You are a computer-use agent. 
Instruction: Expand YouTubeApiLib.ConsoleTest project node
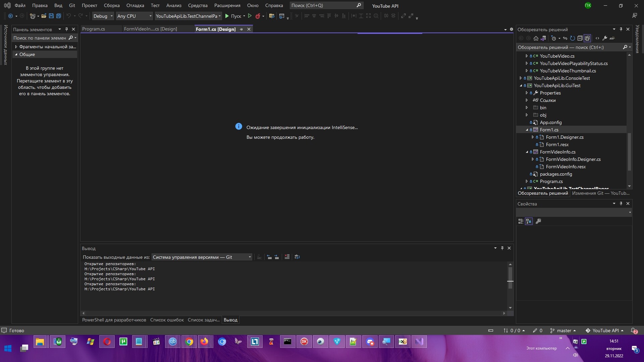pos(521,78)
